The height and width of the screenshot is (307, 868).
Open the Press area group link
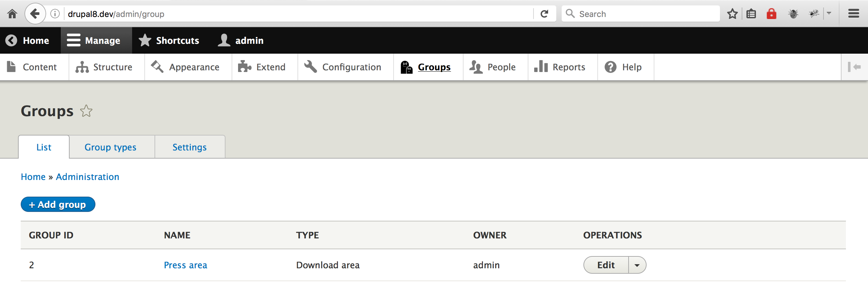click(x=185, y=265)
